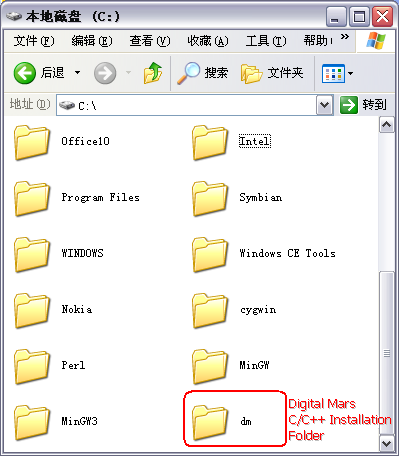The width and height of the screenshot is (399, 456).
Task: Open the 工具(T) menu
Action: pos(266,41)
